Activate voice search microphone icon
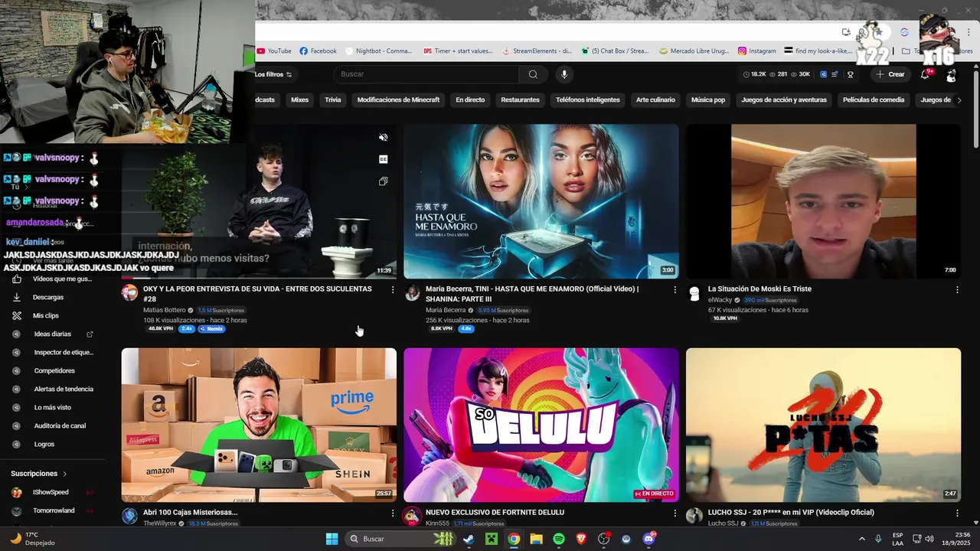 [564, 74]
